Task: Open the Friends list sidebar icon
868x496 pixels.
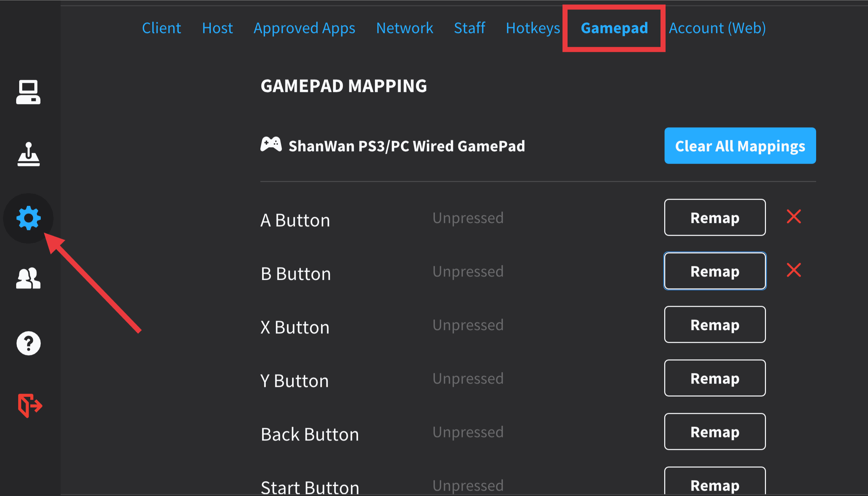Action: pyautogui.click(x=28, y=279)
